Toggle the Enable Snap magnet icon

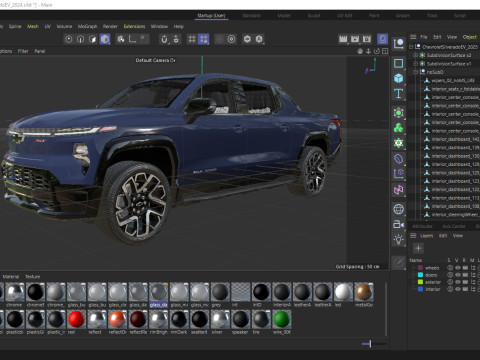[x=164, y=39]
